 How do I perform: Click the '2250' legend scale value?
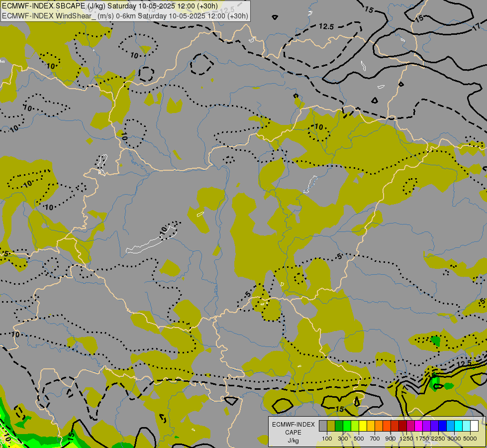pos(438,439)
